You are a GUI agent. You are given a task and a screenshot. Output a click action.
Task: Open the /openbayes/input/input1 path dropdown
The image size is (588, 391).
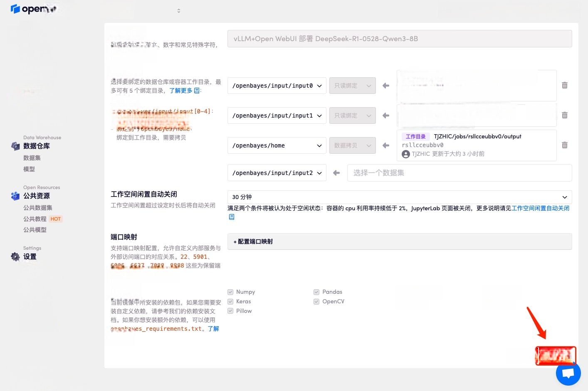277,116
